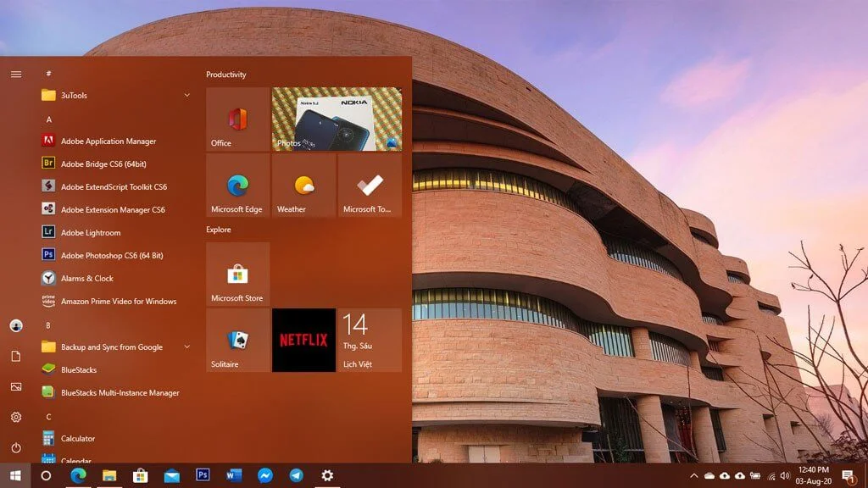Open the volume control icon

coord(784,476)
